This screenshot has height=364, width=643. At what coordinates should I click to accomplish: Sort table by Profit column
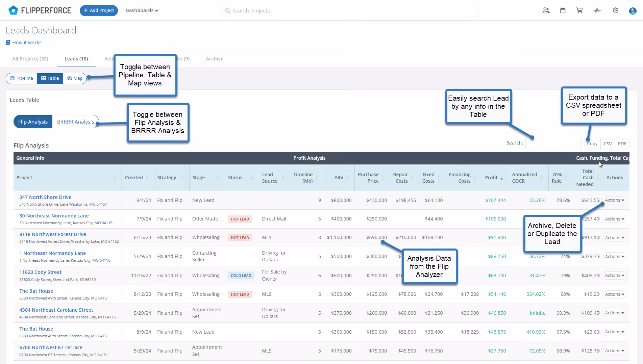point(495,178)
